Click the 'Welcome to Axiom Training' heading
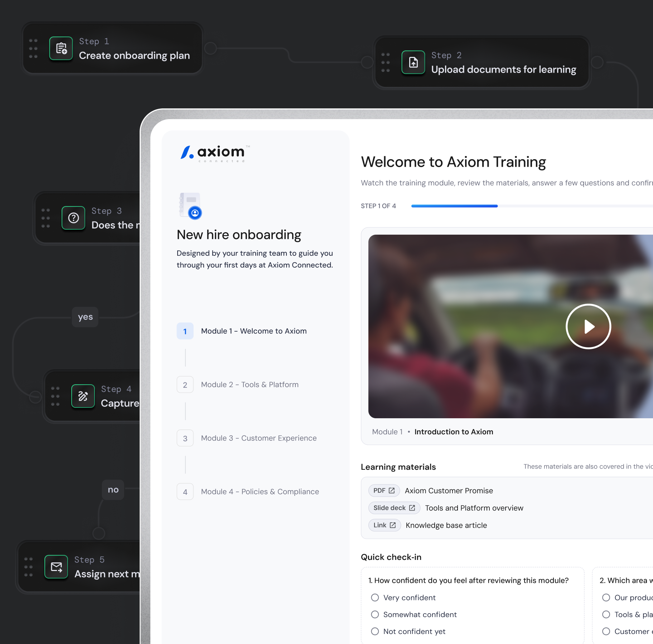This screenshot has width=653, height=644. click(453, 162)
